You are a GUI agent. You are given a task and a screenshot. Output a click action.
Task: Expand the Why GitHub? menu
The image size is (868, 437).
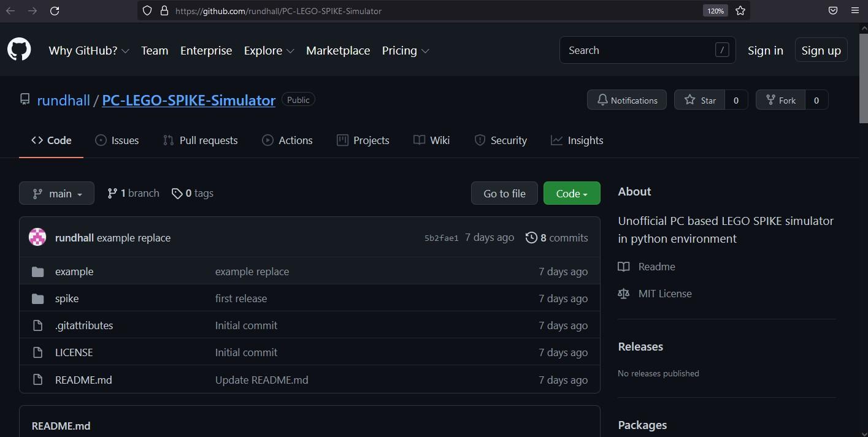89,51
